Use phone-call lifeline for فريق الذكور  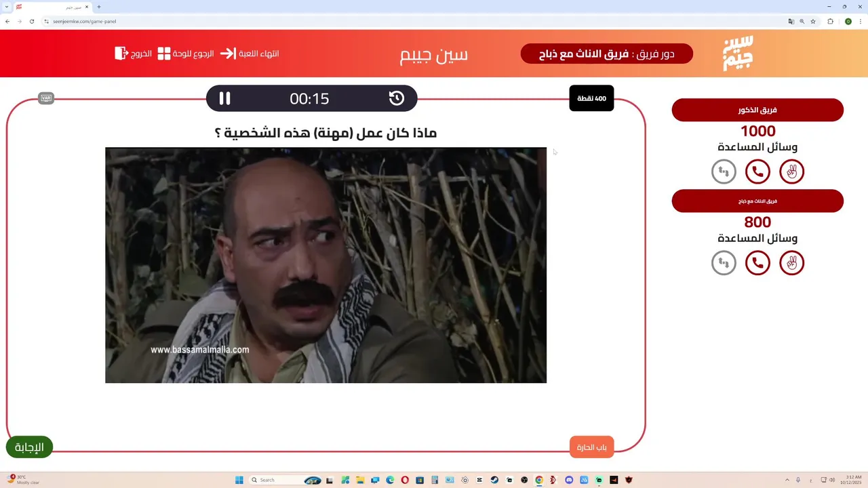pyautogui.click(x=757, y=171)
